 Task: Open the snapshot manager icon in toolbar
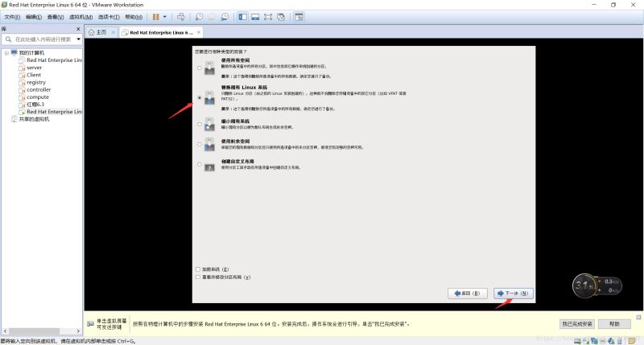(224, 16)
